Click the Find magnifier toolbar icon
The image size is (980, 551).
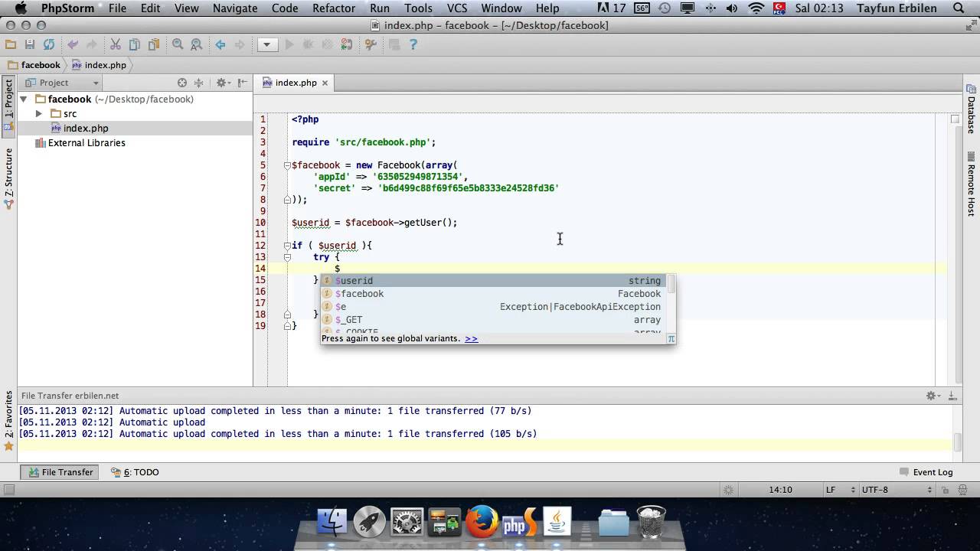coord(178,44)
